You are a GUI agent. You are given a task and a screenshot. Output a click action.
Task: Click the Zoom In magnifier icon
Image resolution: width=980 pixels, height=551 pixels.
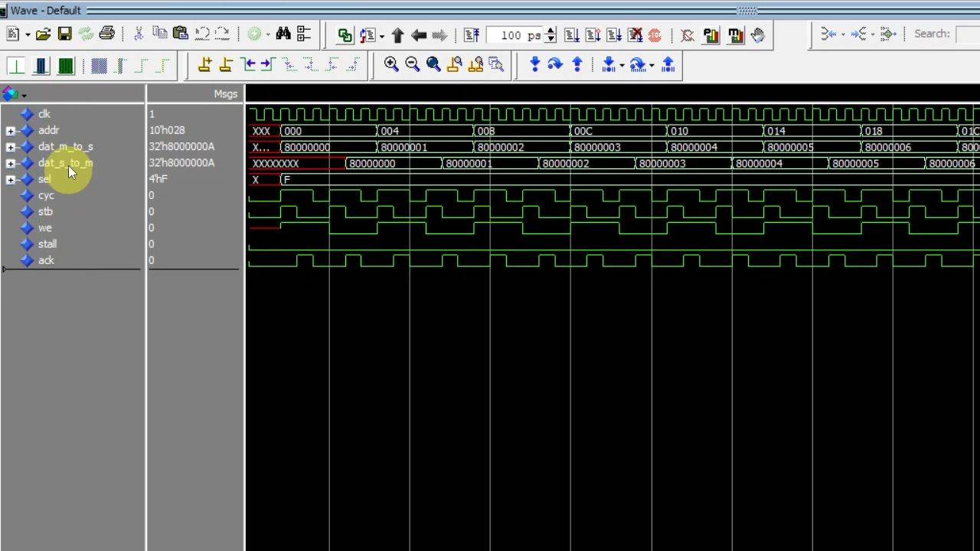click(x=391, y=64)
